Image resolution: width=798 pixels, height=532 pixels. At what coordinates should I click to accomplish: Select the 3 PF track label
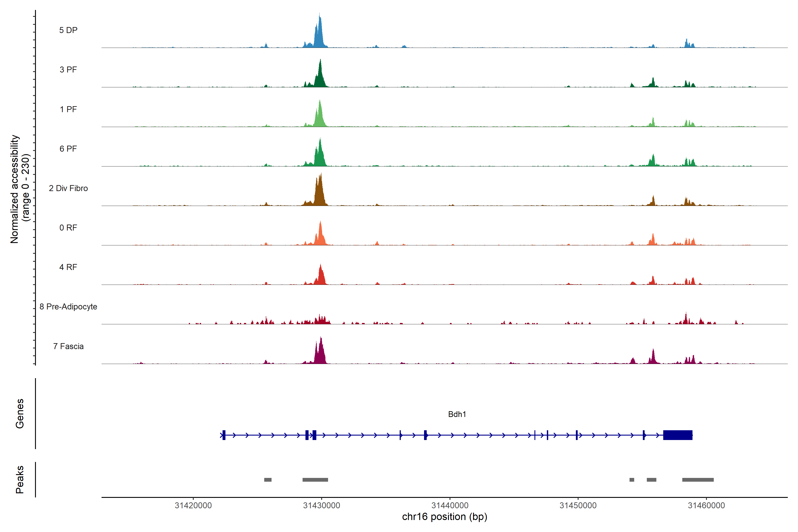[68, 70]
